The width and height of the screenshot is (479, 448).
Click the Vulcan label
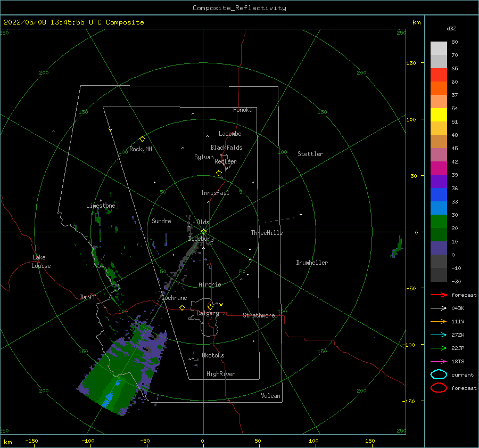pos(270,396)
